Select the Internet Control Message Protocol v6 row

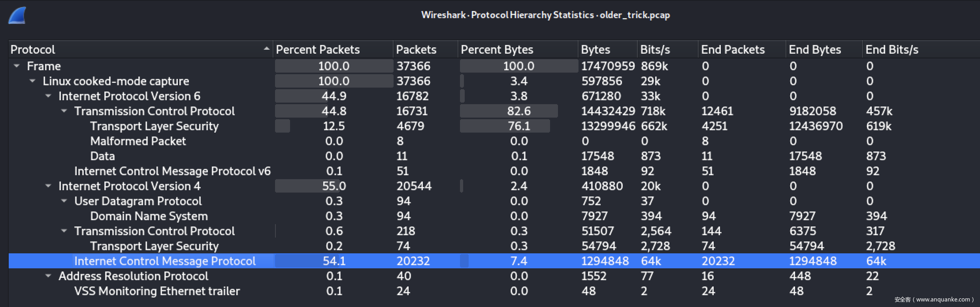tap(172, 171)
